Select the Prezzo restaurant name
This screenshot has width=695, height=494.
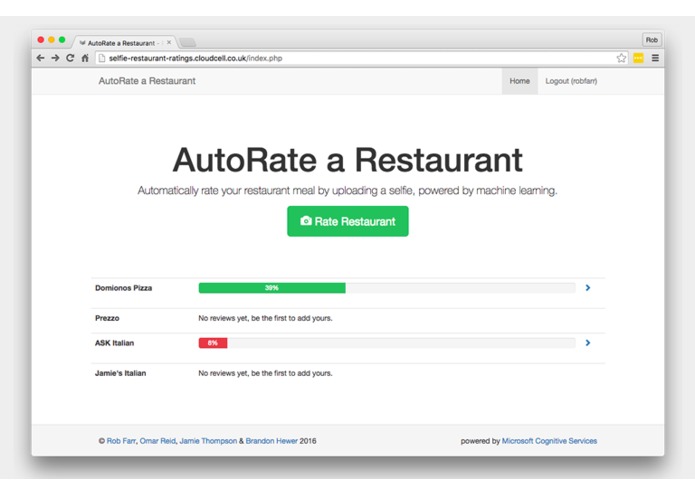pyautogui.click(x=107, y=318)
